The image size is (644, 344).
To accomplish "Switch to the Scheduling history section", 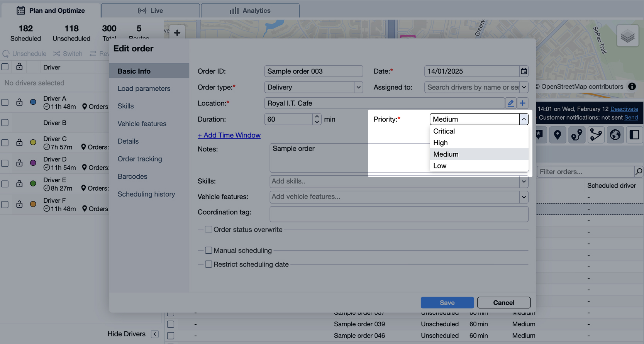I will 146,194.
